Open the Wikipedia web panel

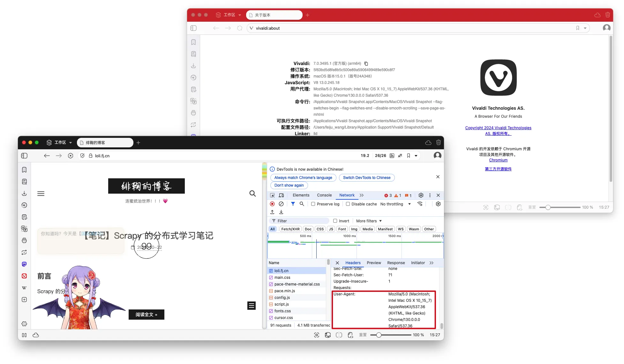click(x=24, y=288)
